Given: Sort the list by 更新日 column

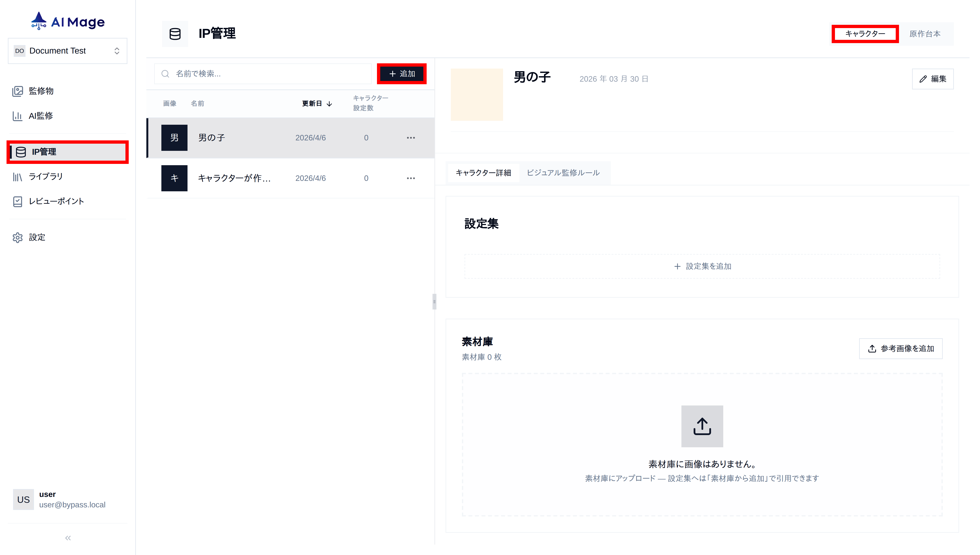Looking at the screenshot, I should click(317, 103).
